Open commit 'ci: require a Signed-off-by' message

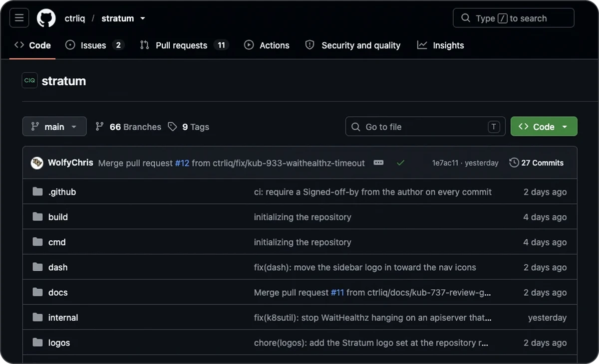tap(373, 192)
